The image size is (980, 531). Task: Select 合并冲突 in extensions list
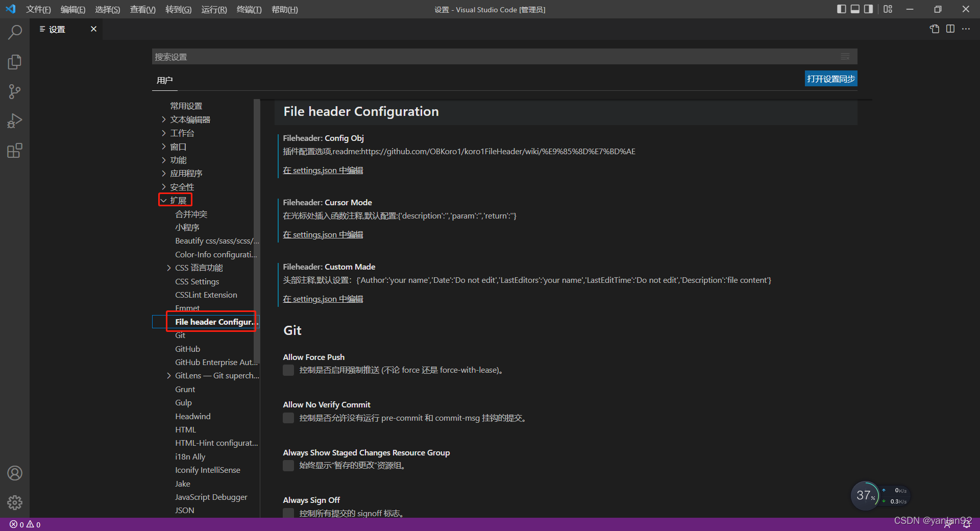pos(191,214)
